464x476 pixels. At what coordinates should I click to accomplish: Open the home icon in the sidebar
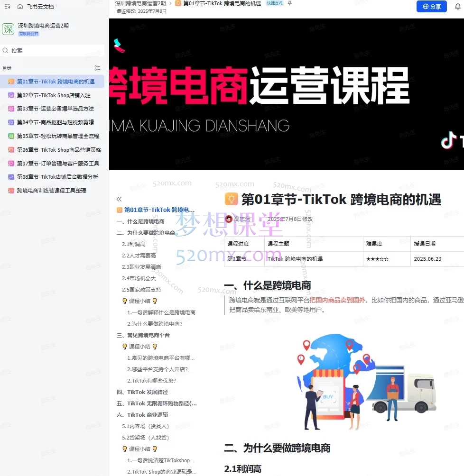pos(19,7)
